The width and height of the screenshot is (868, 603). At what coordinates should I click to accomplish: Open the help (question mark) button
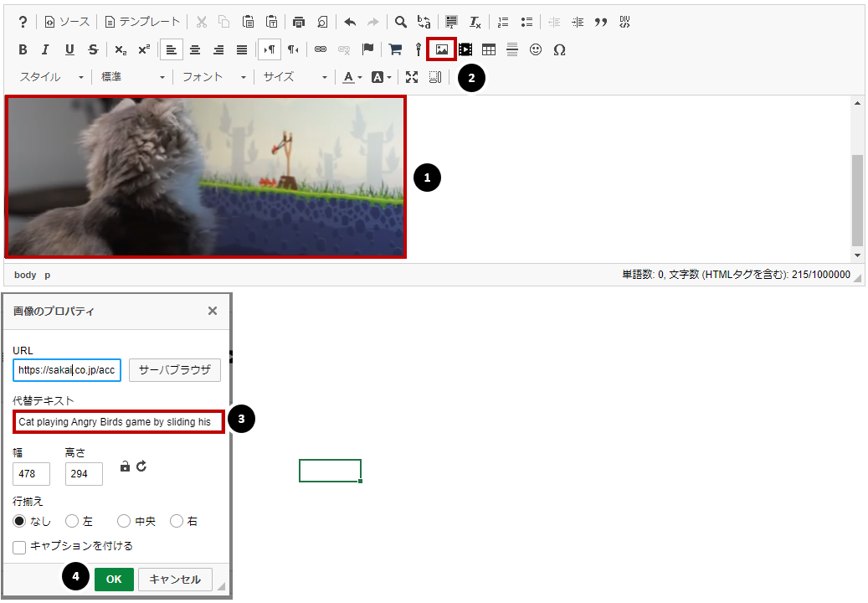tap(23, 22)
